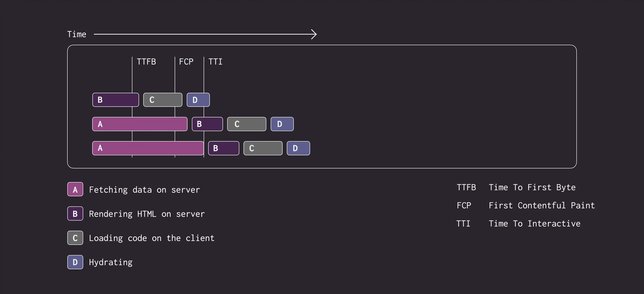Click the A bar in the middle timeline row
The width and height of the screenshot is (644, 294).
click(x=140, y=124)
